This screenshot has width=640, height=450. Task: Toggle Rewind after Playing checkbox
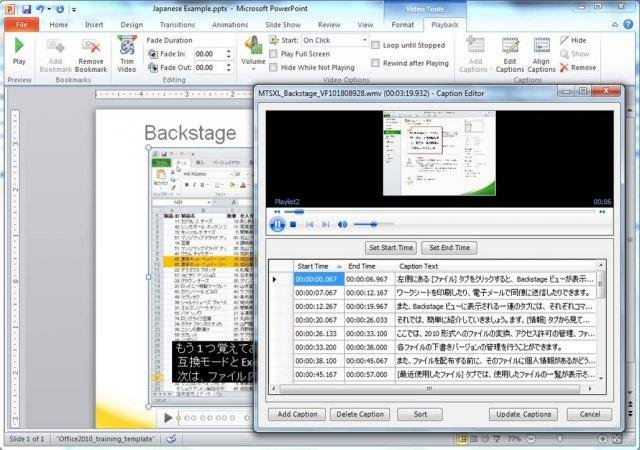[376, 63]
